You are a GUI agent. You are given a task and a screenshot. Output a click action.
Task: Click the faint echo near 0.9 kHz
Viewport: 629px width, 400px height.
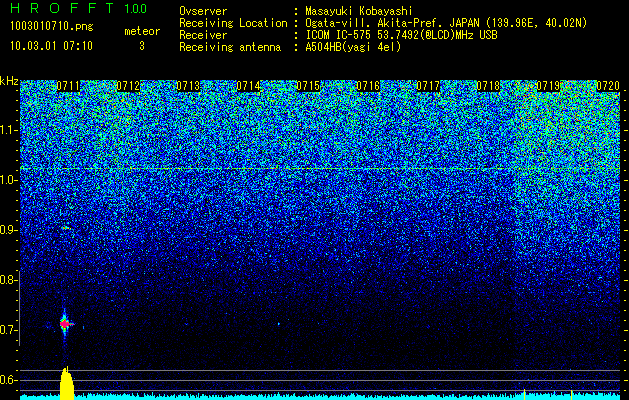[66, 228]
